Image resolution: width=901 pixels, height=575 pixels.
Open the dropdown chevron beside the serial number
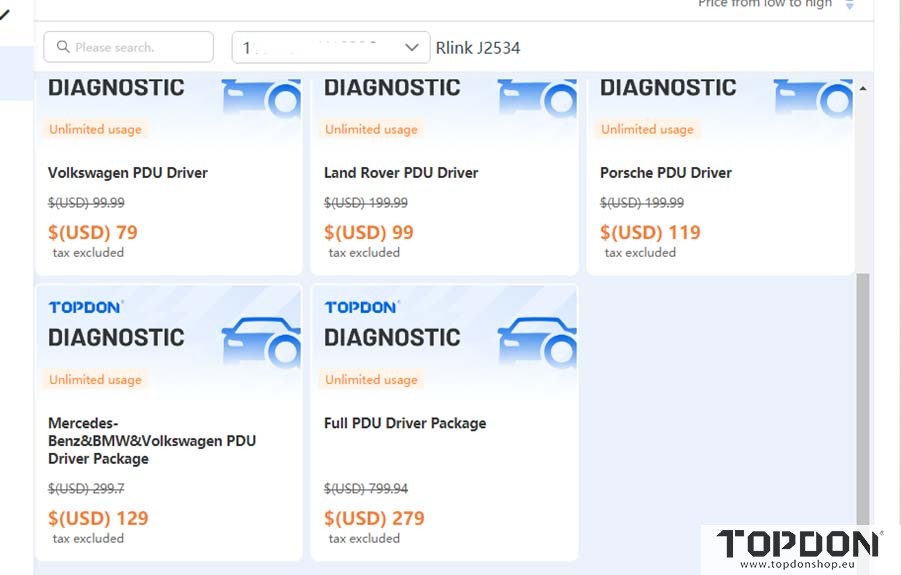point(411,48)
